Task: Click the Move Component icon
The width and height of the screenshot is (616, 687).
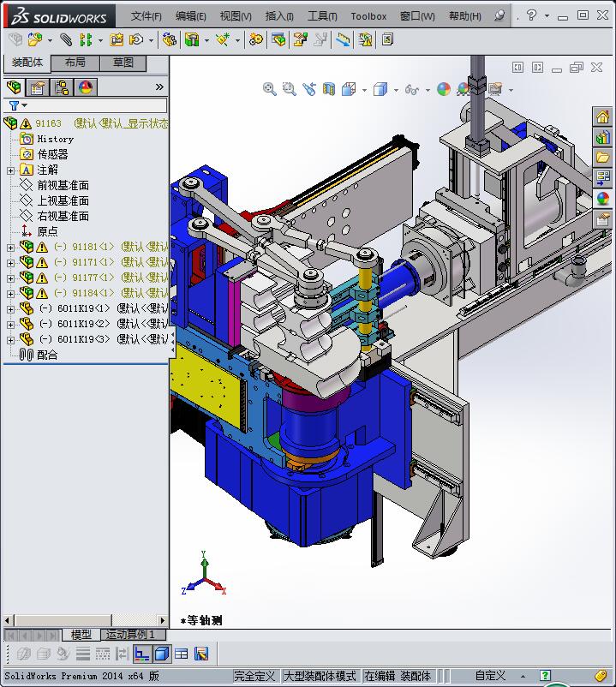Action: (x=136, y=40)
